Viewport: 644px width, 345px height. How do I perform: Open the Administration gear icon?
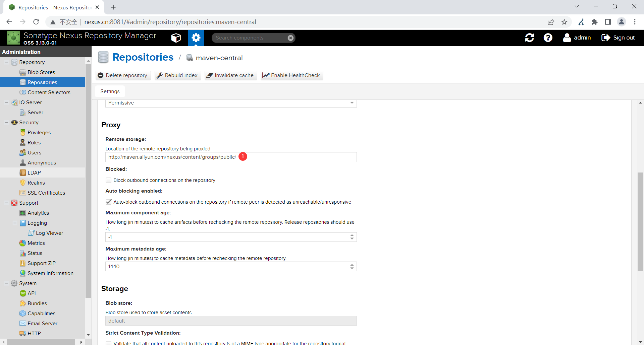pos(196,38)
